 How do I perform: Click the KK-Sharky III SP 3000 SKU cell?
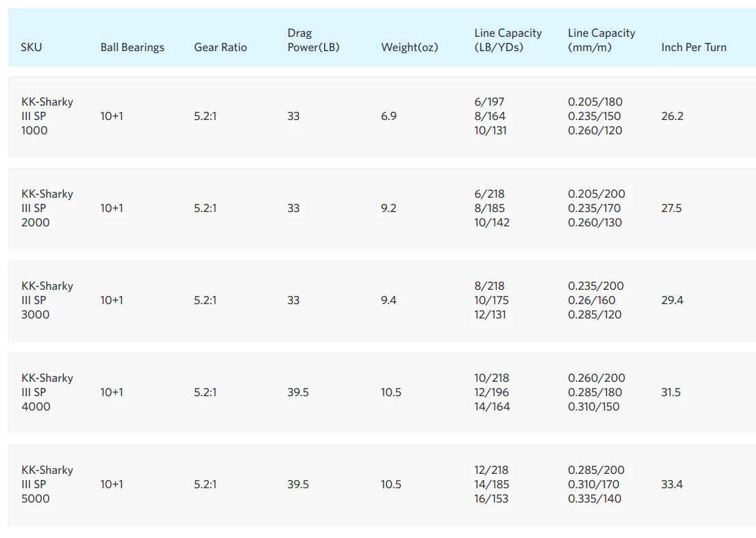tap(47, 300)
